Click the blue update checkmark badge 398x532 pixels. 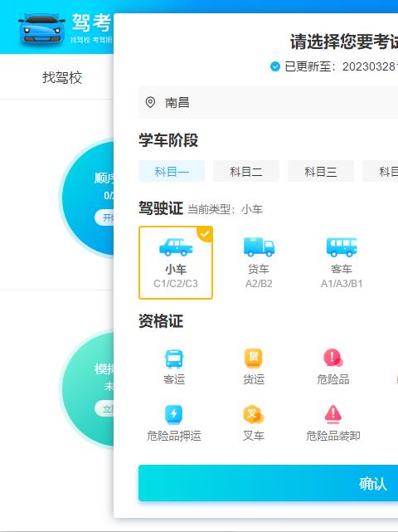[275, 66]
